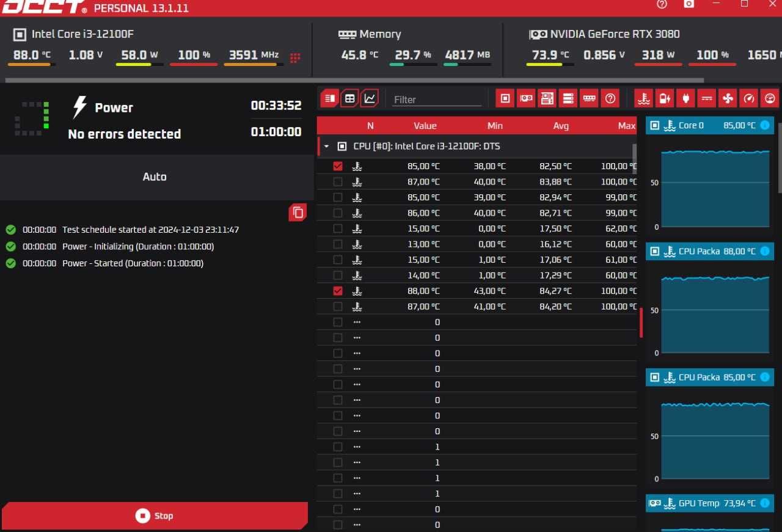Check the row with average 83,88 °C
The width and height of the screenshot is (782, 532).
tap(338, 181)
